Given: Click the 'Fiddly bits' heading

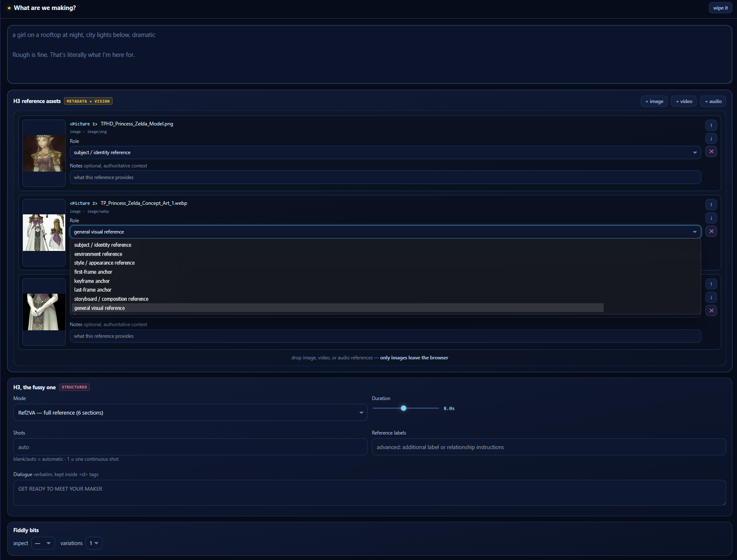Looking at the screenshot, I should click(x=26, y=530).
